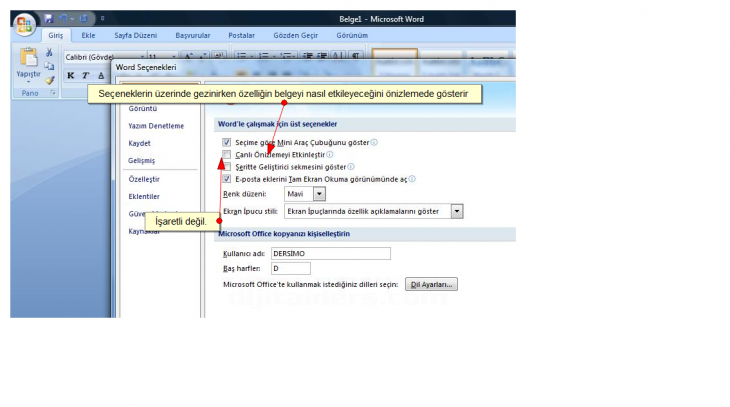The image size is (730, 407).
Task: Open the Başvurular ribbon tab
Action: coord(193,35)
